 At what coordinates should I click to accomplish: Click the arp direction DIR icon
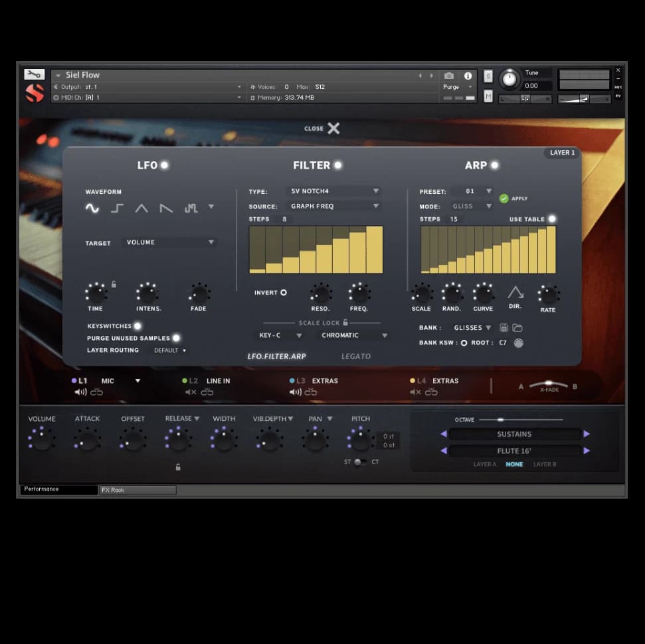coord(515,293)
